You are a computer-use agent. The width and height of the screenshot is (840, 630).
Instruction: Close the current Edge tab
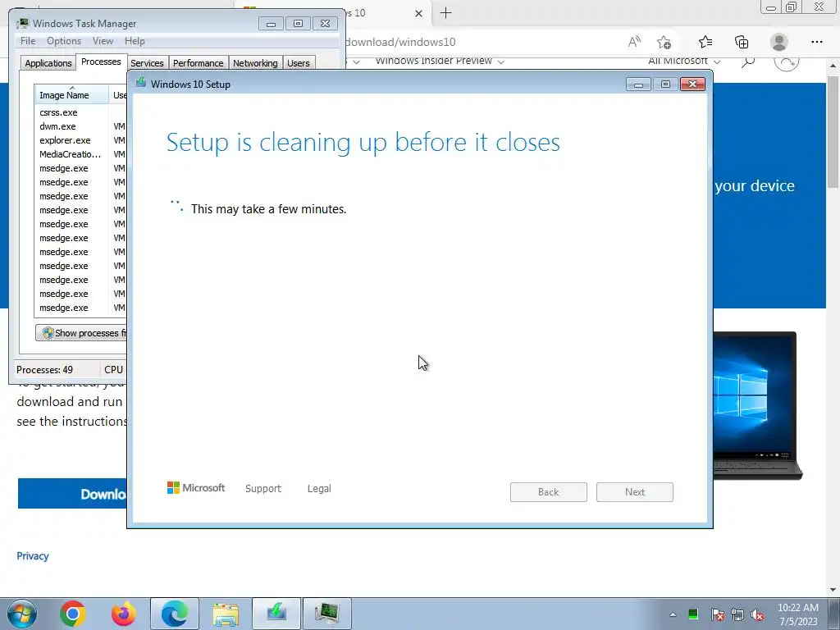419,13
